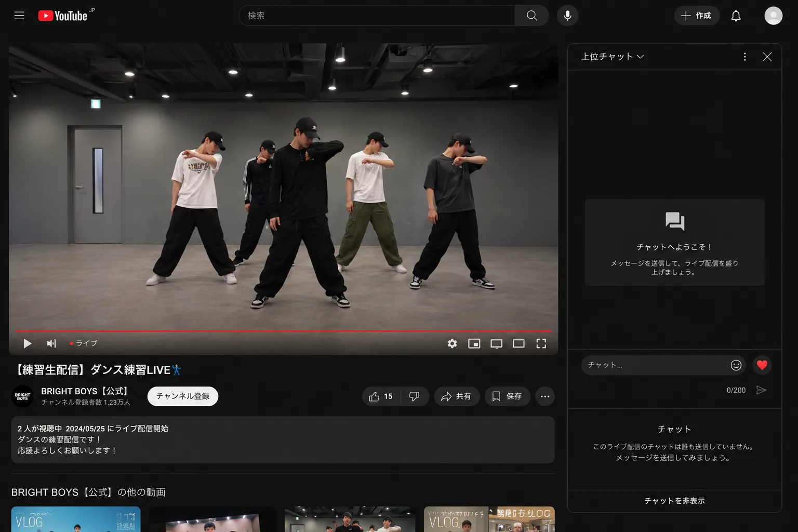The height and width of the screenshot is (532, 798).
Task: Play the live video
Action: 27,343
